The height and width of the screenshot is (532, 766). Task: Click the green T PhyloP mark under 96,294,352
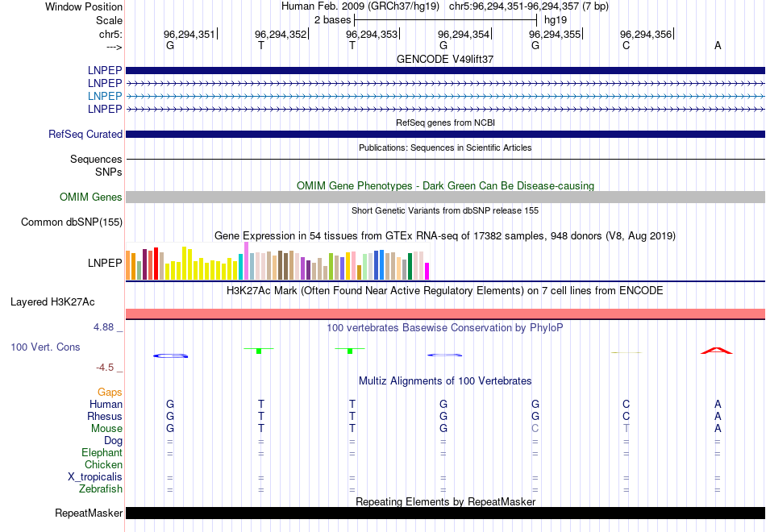(259, 351)
